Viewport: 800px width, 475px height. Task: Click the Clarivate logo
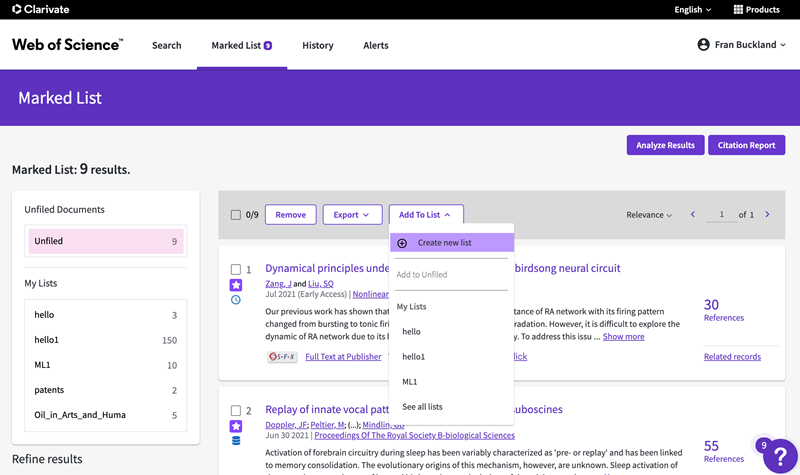click(x=40, y=9)
